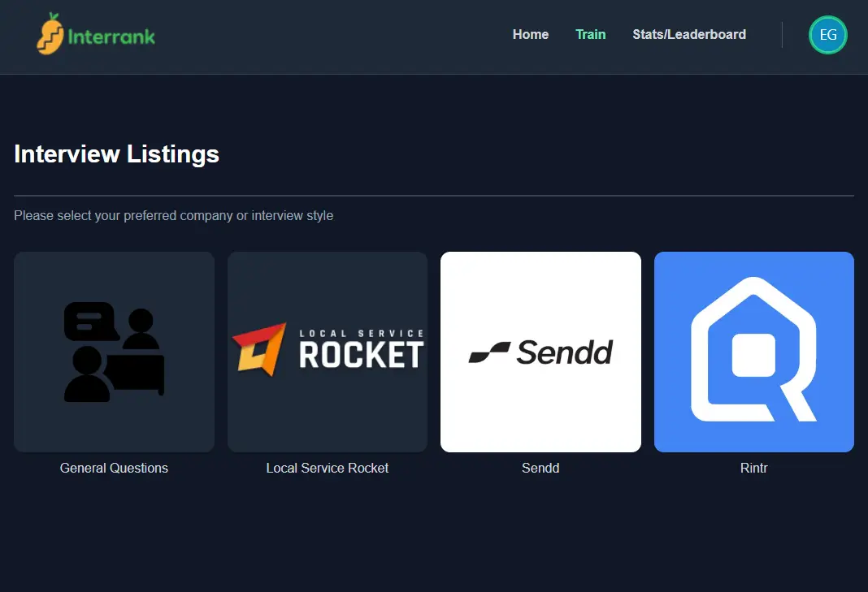This screenshot has height=592, width=868.
Task: Click the Local Service Rocket caption
Action: coord(327,468)
